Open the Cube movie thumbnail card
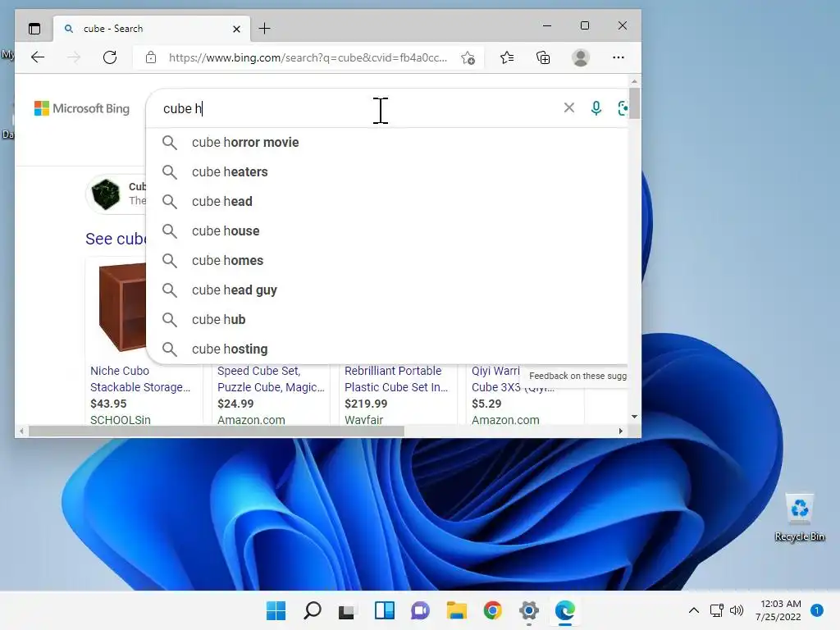Image resolution: width=840 pixels, height=630 pixels. [115, 194]
